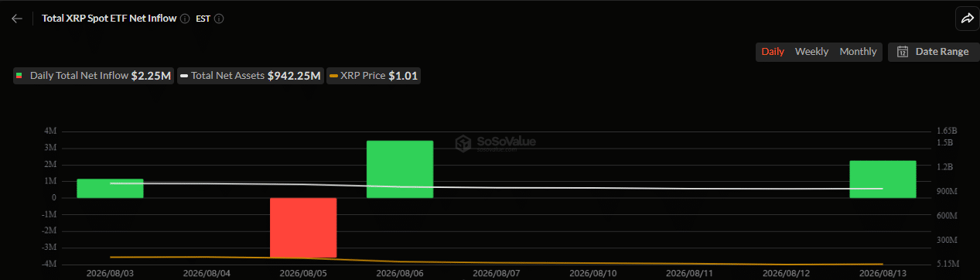
Task: Go back using the left arrow icon
Action: pyautogui.click(x=17, y=18)
